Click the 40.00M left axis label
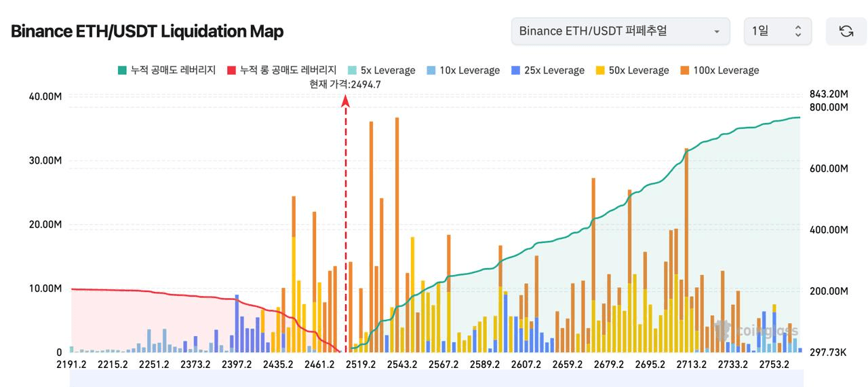 tap(45, 96)
